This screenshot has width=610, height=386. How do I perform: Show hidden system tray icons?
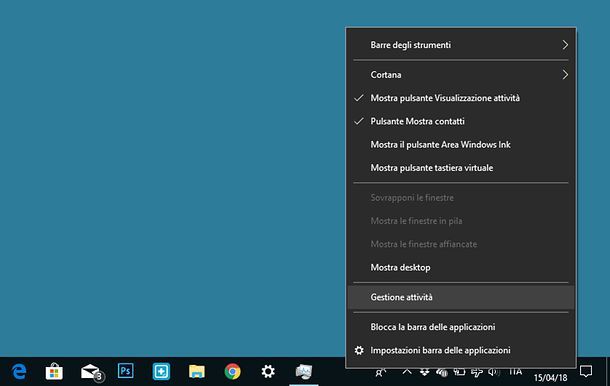407,372
